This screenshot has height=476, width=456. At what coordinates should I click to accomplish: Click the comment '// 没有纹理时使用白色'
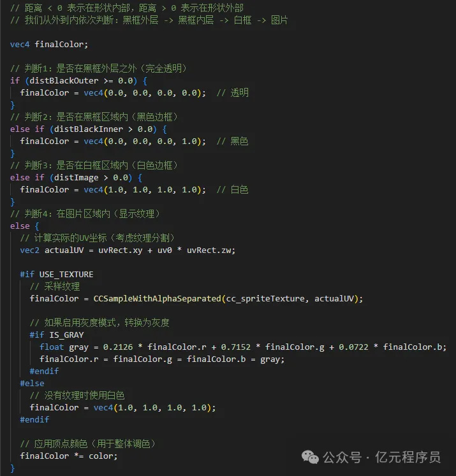pos(77,396)
